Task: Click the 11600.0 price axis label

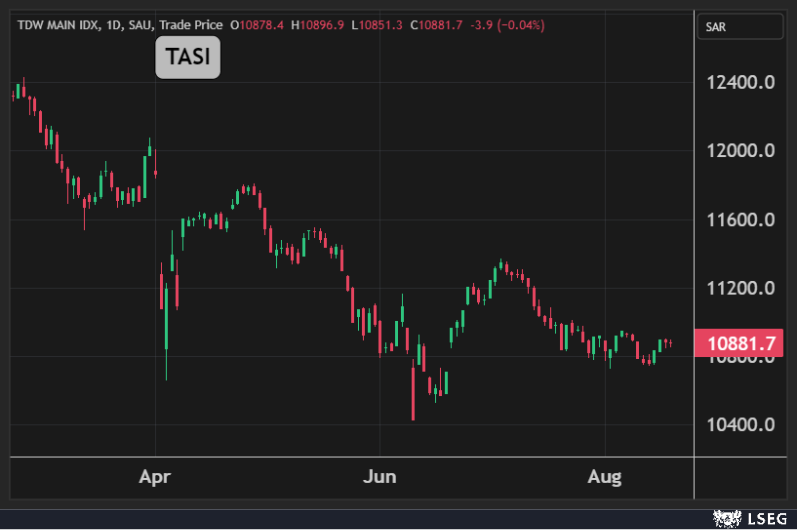Action: click(x=741, y=219)
